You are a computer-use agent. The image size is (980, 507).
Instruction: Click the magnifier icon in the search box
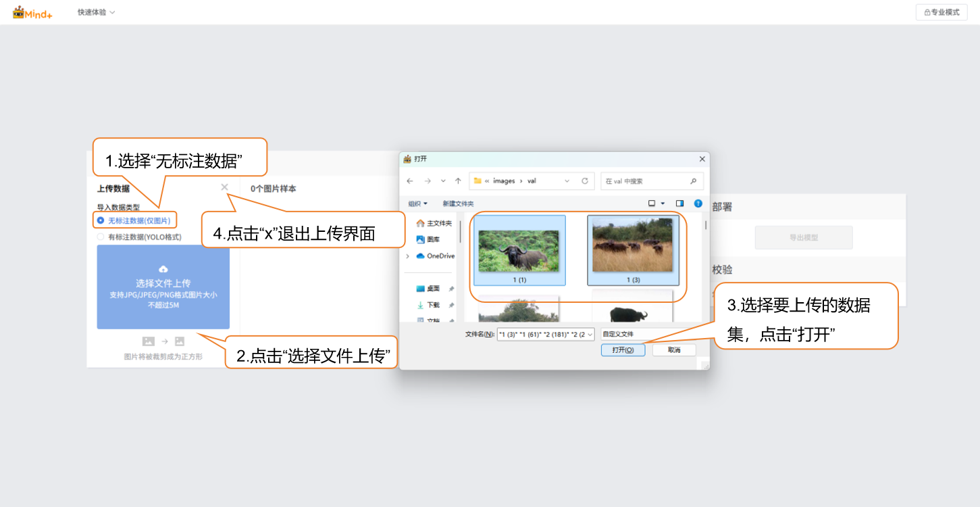click(x=693, y=181)
